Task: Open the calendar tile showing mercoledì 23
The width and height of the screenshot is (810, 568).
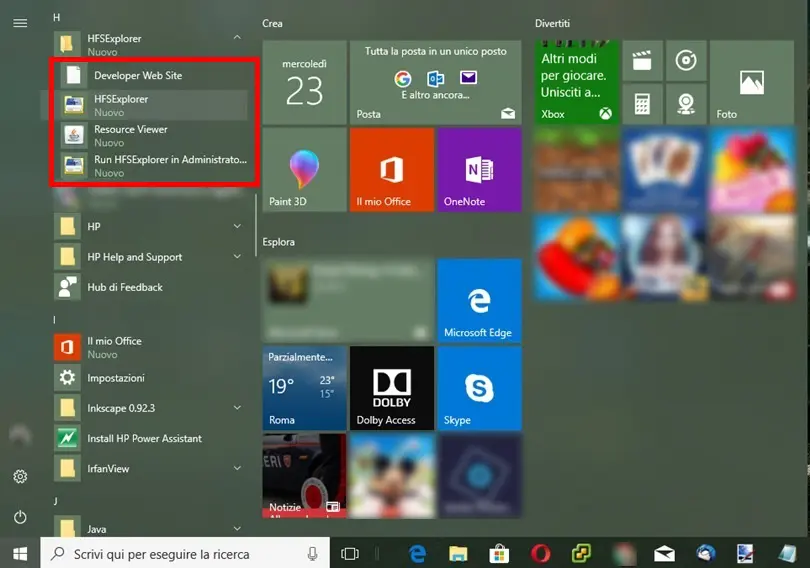Action: [x=304, y=82]
